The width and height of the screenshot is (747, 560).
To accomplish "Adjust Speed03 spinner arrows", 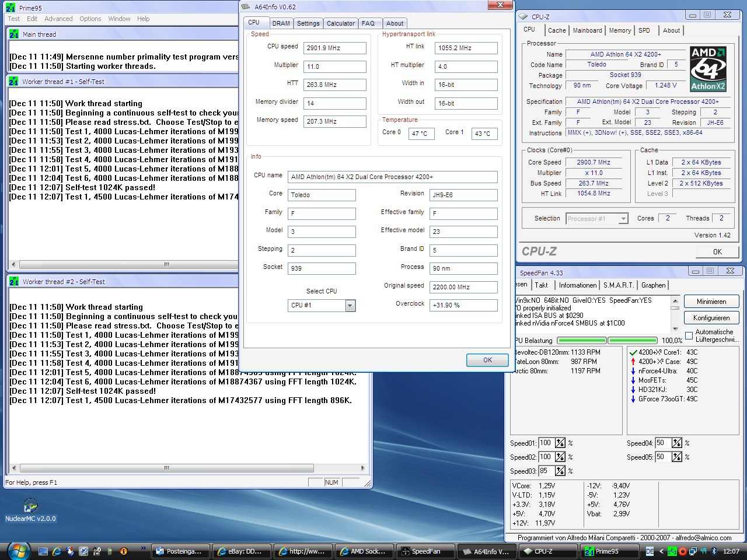I will (x=560, y=471).
